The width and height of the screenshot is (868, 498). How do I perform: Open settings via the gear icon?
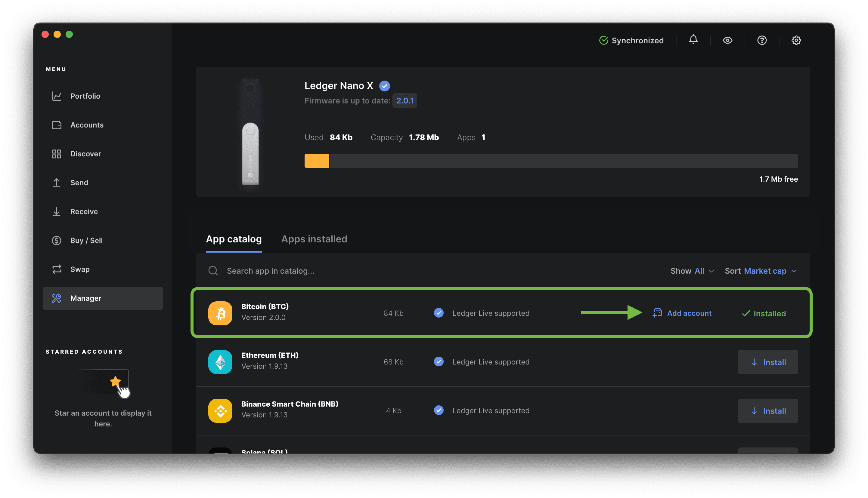796,40
